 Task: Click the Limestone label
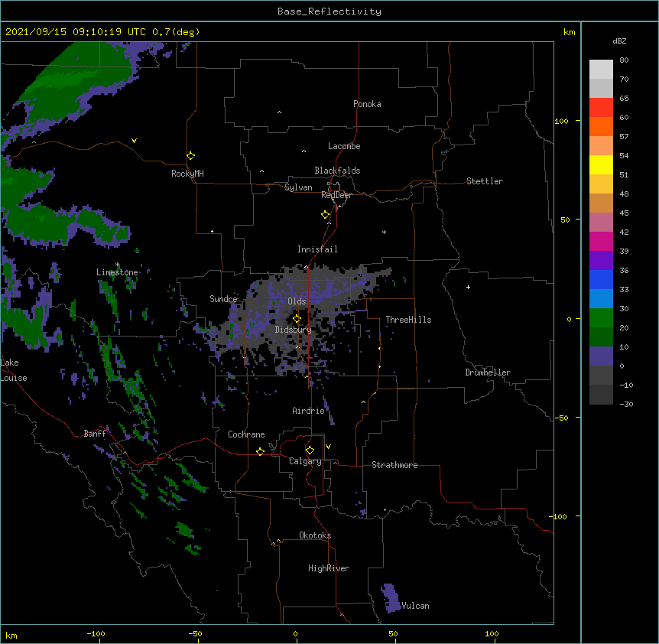coord(117,272)
